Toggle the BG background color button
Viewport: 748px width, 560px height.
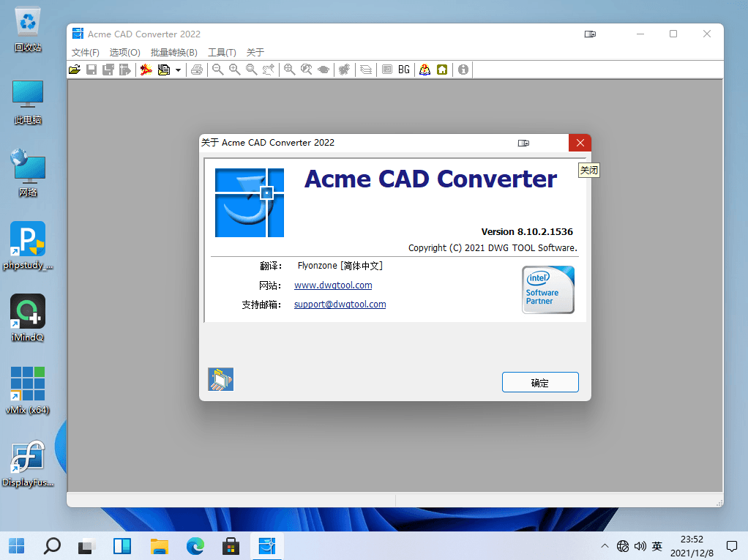click(x=404, y=70)
